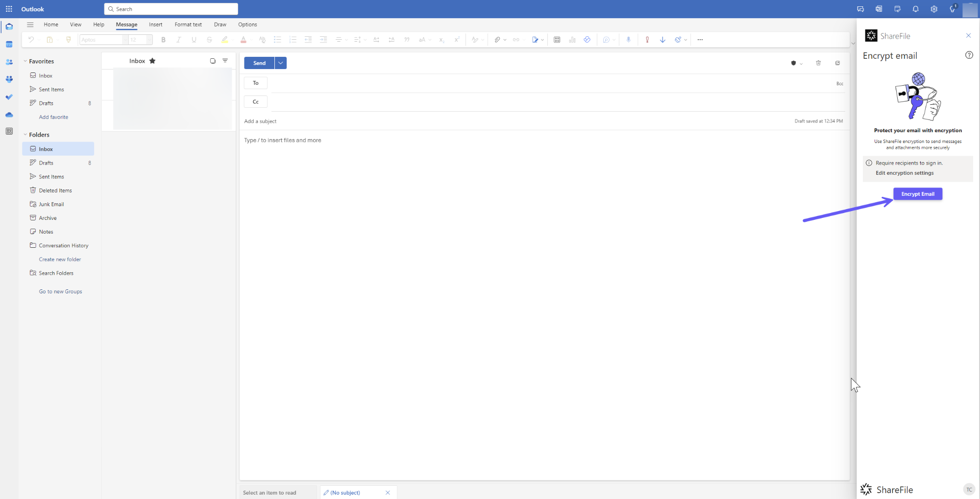Image resolution: width=980 pixels, height=499 pixels.
Task: Open the Send options dropdown arrow
Action: (x=281, y=63)
